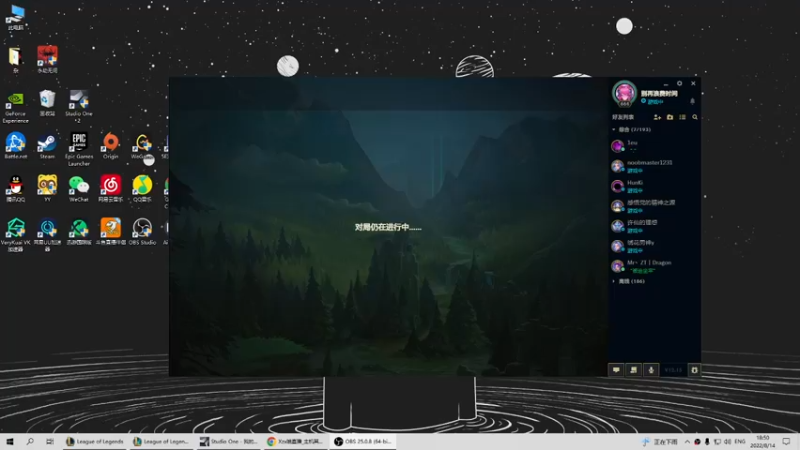Launch the WeChat desktop shortcut
The width and height of the screenshot is (800, 450).
click(79, 189)
